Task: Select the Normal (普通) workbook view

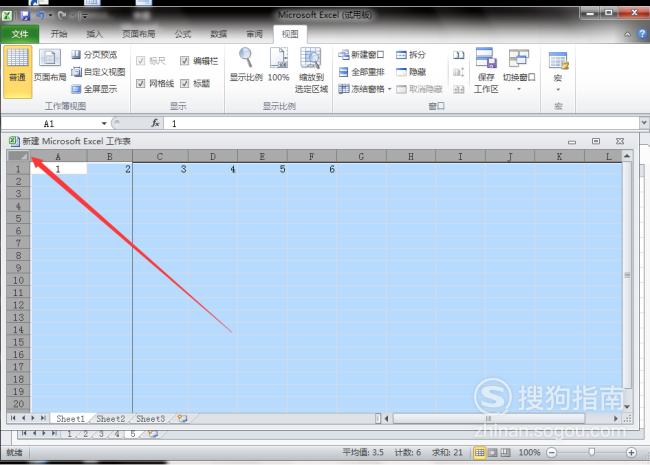Action: 17,71
